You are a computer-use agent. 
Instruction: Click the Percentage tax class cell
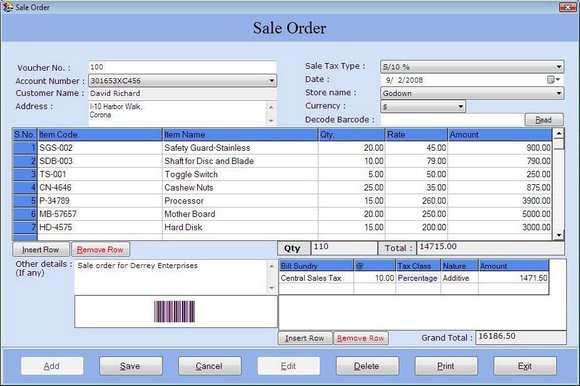click(x=418, y=278)
